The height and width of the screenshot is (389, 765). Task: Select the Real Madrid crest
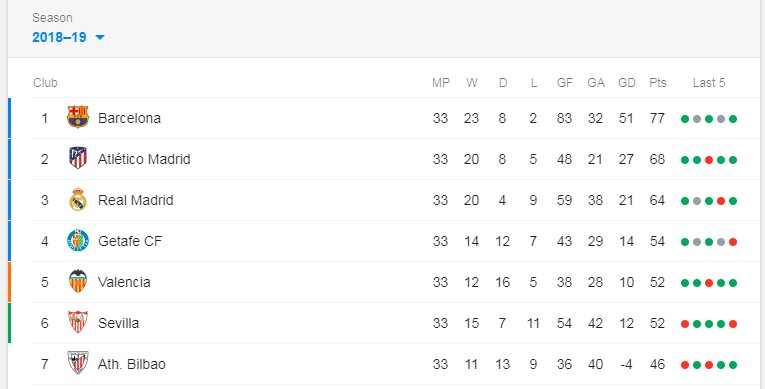pyautogui.click(x=78, y=200)
